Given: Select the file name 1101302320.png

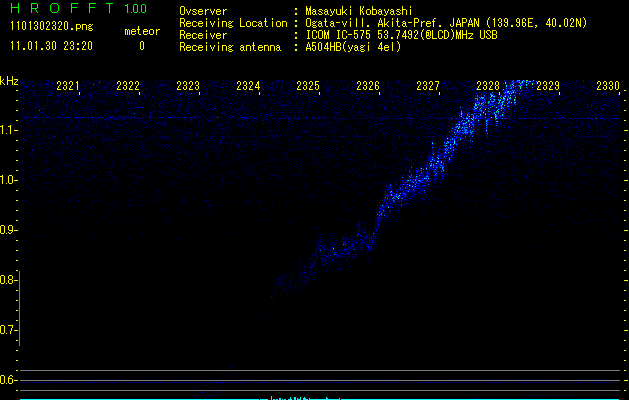Looking at the screenshot, I should (52, 27).
